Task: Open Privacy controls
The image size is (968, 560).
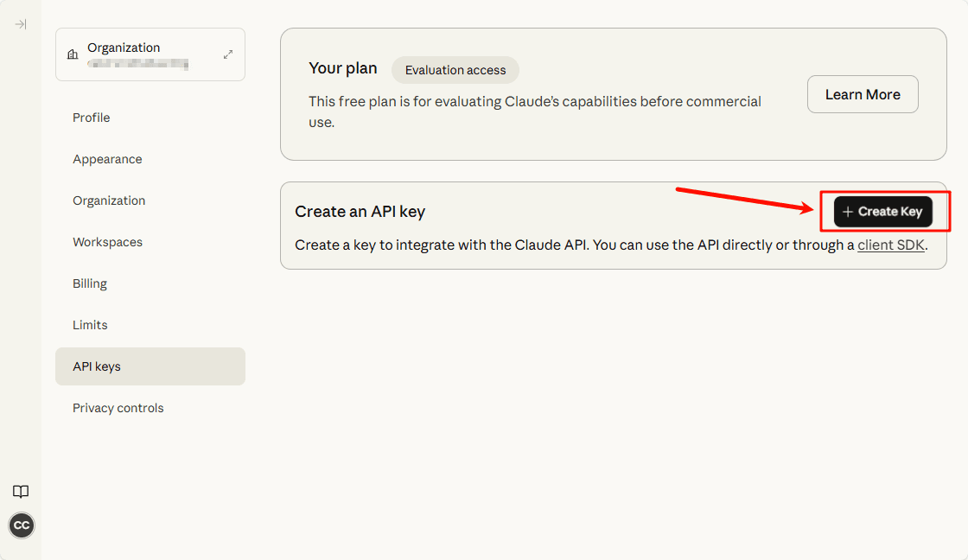Action: click(118, 407)
